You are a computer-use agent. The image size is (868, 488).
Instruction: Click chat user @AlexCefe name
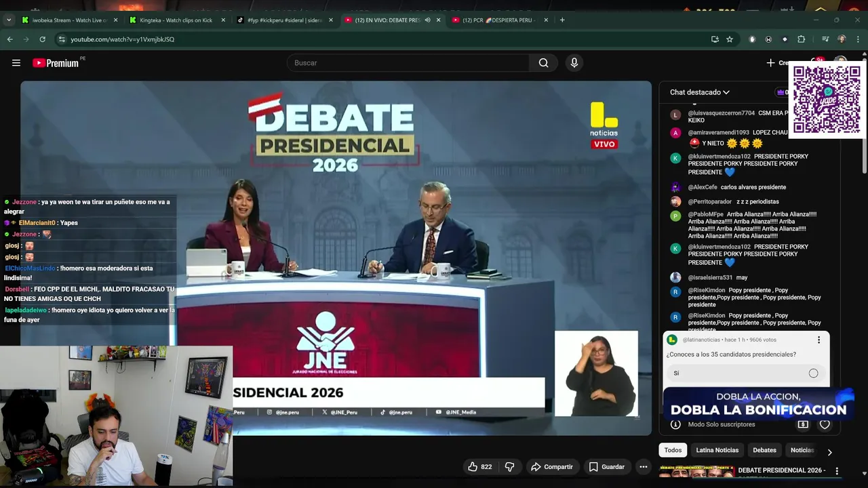point(703,187)
